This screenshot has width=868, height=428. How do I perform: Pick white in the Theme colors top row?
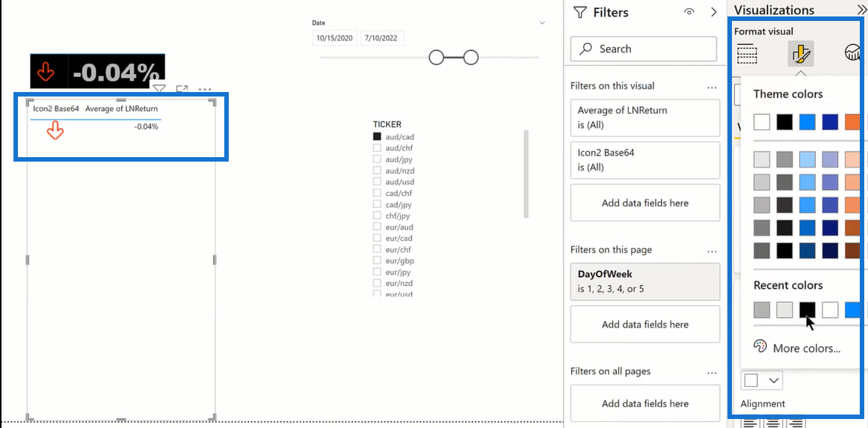(x=762, y=122)
